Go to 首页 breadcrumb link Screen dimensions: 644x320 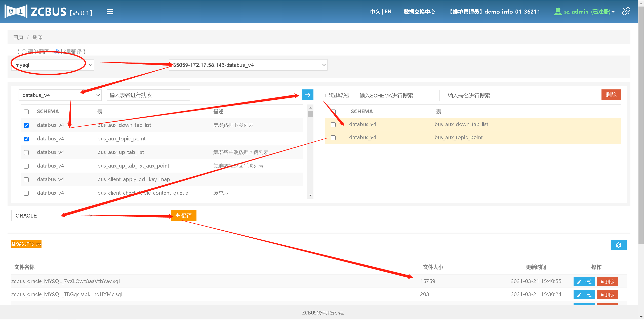pyautogui.click(x=18, y=37)
